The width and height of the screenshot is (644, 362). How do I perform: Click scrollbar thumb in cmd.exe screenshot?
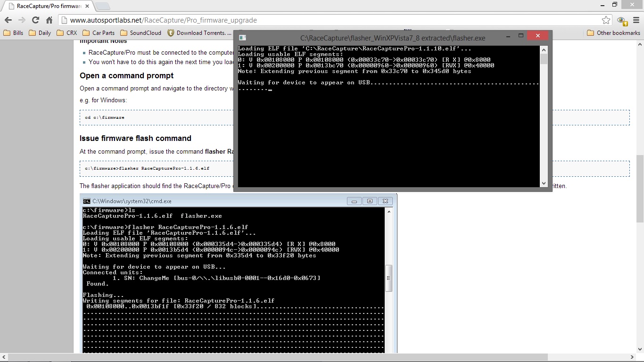(x=389, y=278)
